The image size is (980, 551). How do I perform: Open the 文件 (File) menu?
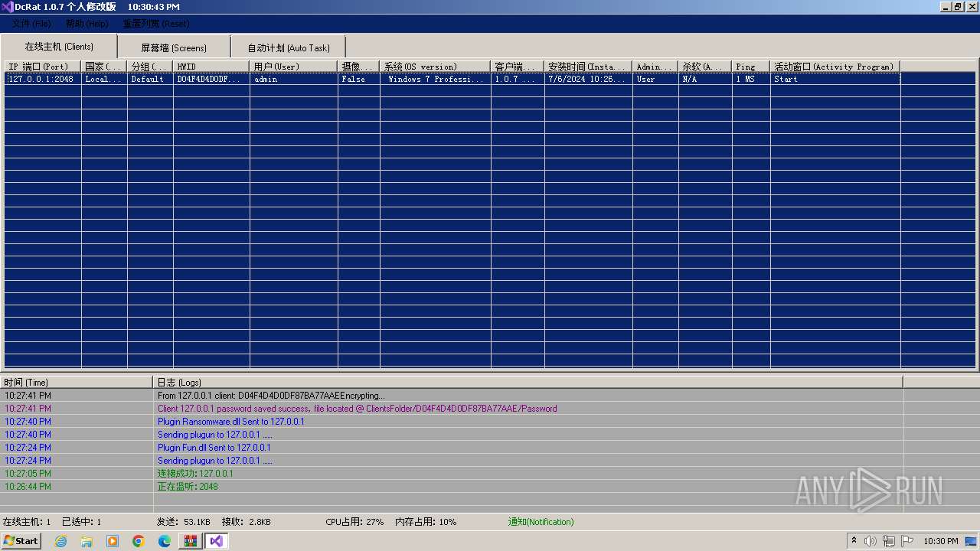click(31, 24)
